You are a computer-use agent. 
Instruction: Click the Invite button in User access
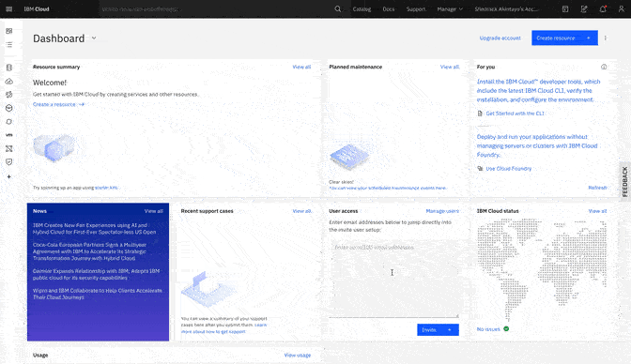[438, 330]
